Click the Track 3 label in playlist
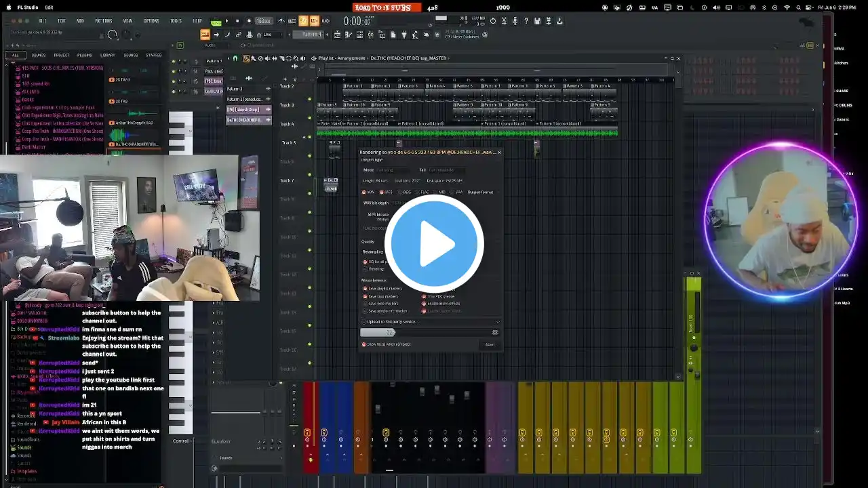 (x=287, y=105)
